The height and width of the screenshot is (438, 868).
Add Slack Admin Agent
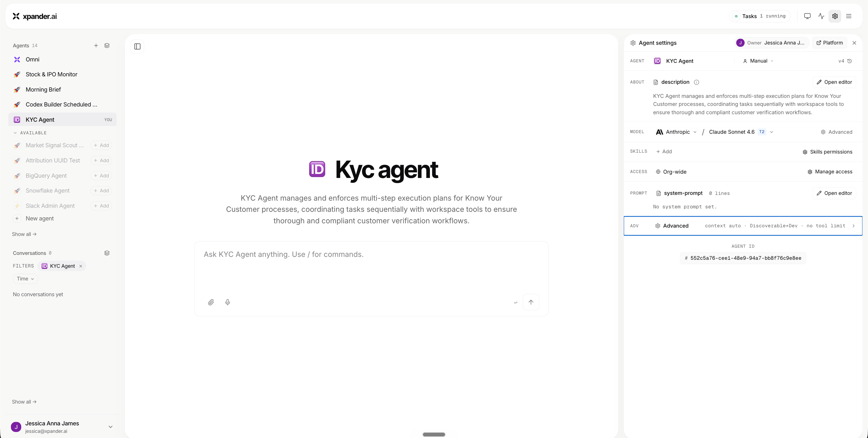pyautogui.click(x=101, y=206)
